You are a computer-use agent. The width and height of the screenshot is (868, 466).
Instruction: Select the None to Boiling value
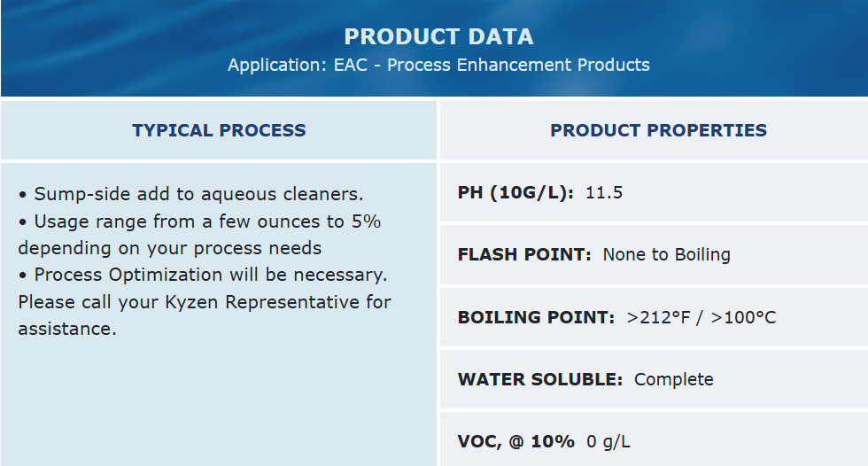click(666, 254)
